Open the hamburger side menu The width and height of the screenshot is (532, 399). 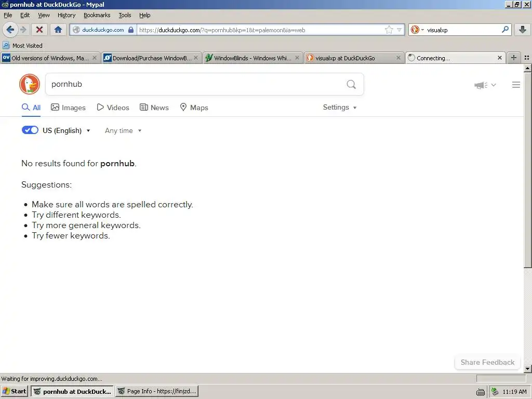click(x=516, y=85)
